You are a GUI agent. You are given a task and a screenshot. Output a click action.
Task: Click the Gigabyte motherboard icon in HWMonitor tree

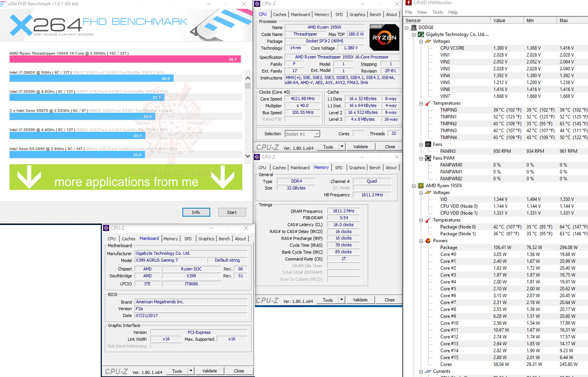(421, 34)
